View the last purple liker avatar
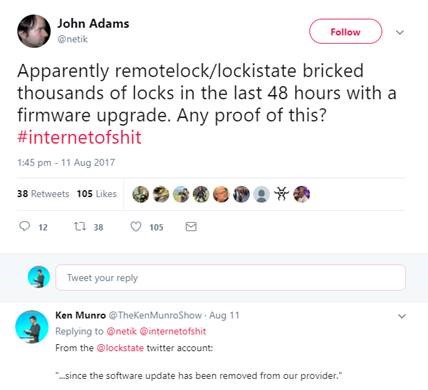The image size is (428, 390). 302,194
